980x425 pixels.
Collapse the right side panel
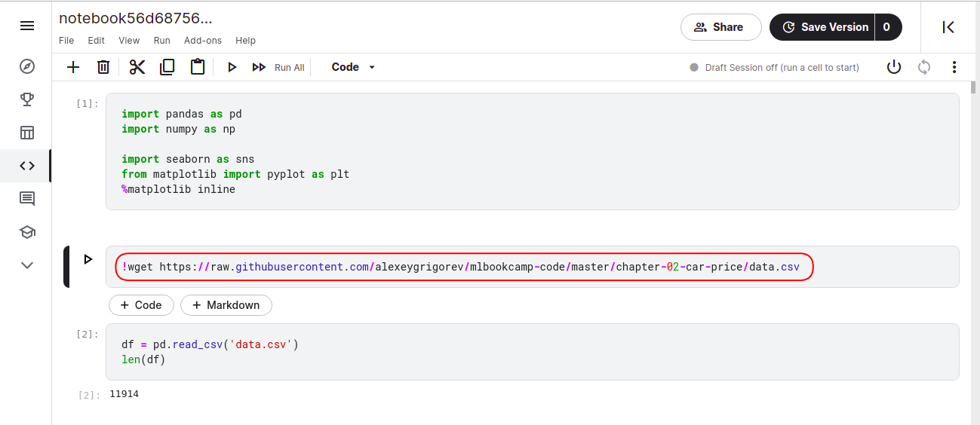click(949, 27)
